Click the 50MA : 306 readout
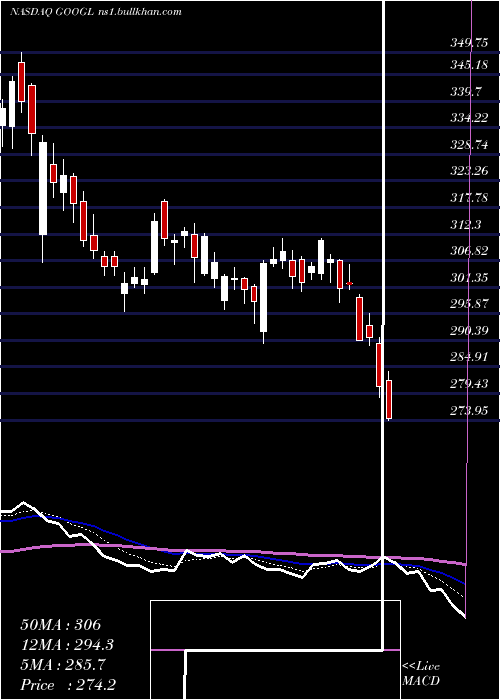This screenshot has width=500, height=700. click(61, 625)
